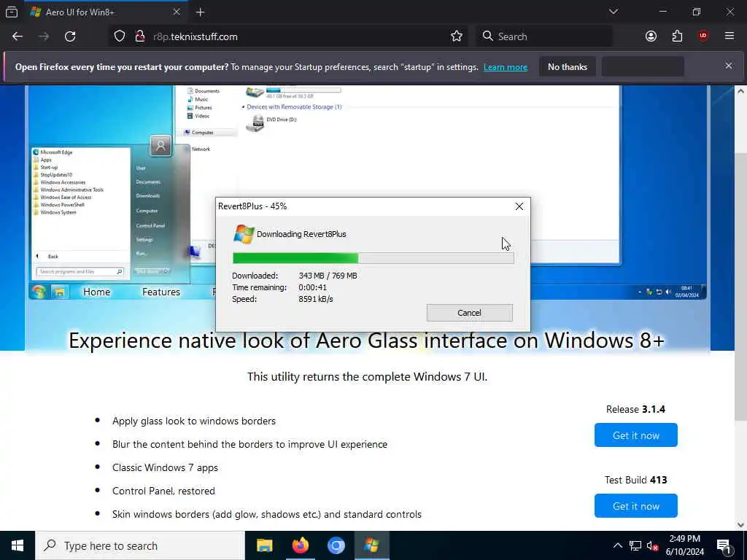Click the '343 MB / 769 MB' downloaded value
Screen dimensions: 747x560
pos(328,276)
